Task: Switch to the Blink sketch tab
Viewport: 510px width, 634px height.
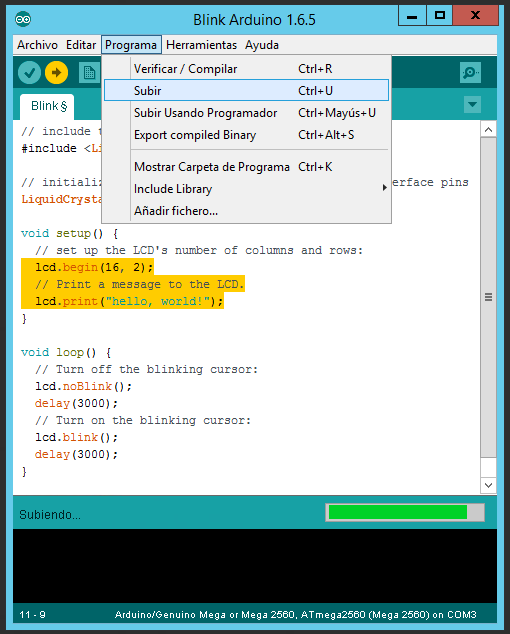Action: (x=47, y=106)
